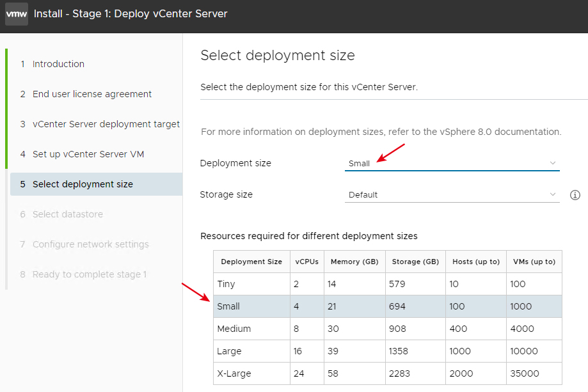Click the X-Large deployment size row
This screenshot has width=588, height=392.
pyautogui.click(x=388, y=373)
